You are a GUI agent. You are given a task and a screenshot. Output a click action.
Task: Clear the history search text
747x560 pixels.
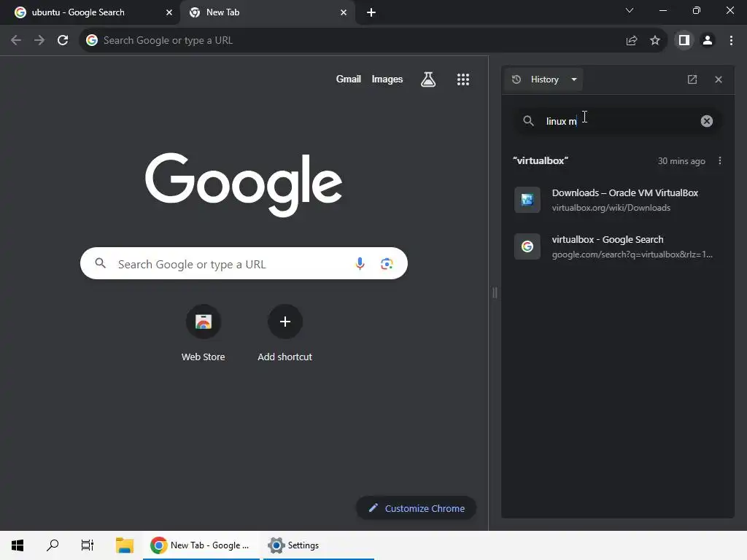(x=706, y=121)
